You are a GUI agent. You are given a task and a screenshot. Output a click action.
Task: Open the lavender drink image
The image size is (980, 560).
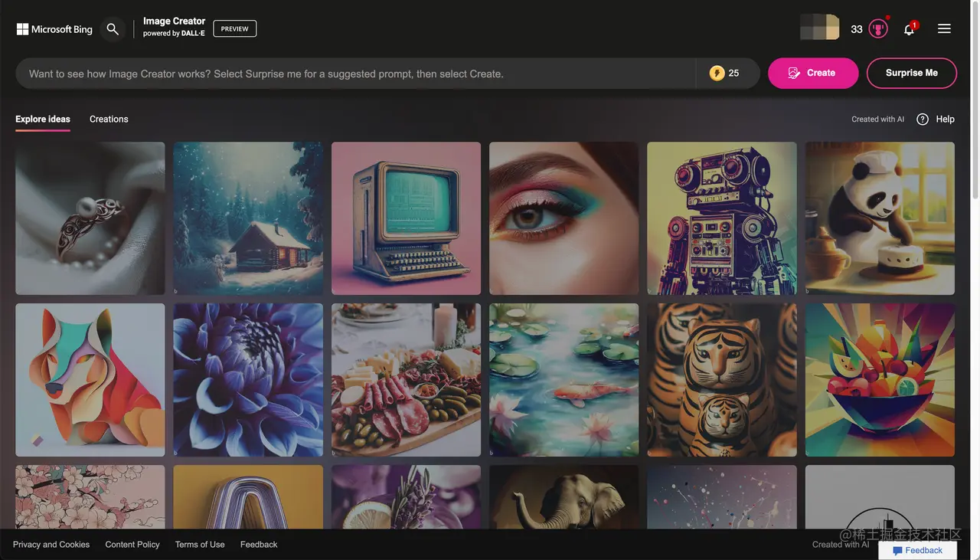click(x=407, y=496)
